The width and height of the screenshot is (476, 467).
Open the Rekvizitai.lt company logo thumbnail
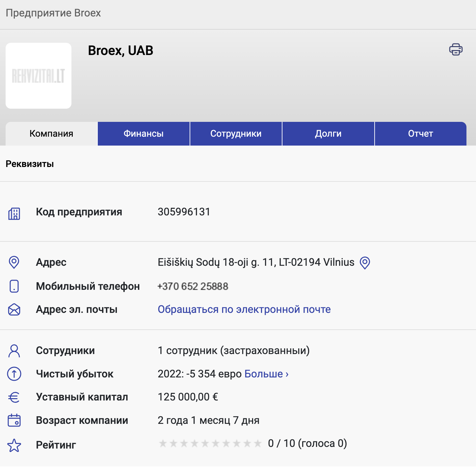[x=39, y=76]
